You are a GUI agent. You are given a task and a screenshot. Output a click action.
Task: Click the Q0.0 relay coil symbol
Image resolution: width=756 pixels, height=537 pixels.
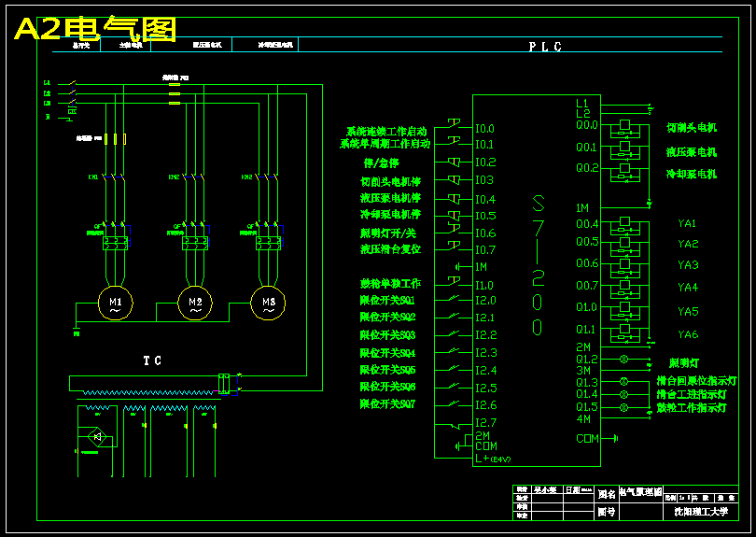[624, 124]
